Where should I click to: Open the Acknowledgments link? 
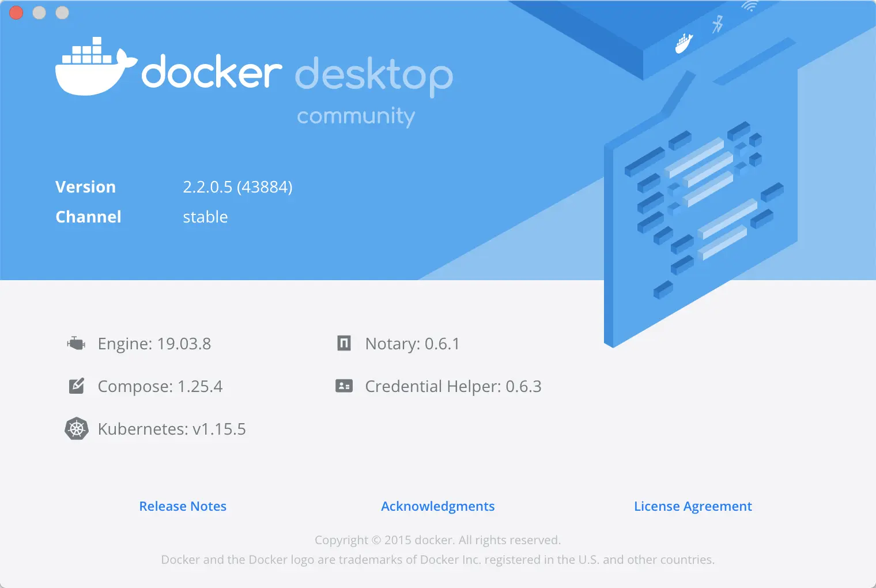coord(437,506)
